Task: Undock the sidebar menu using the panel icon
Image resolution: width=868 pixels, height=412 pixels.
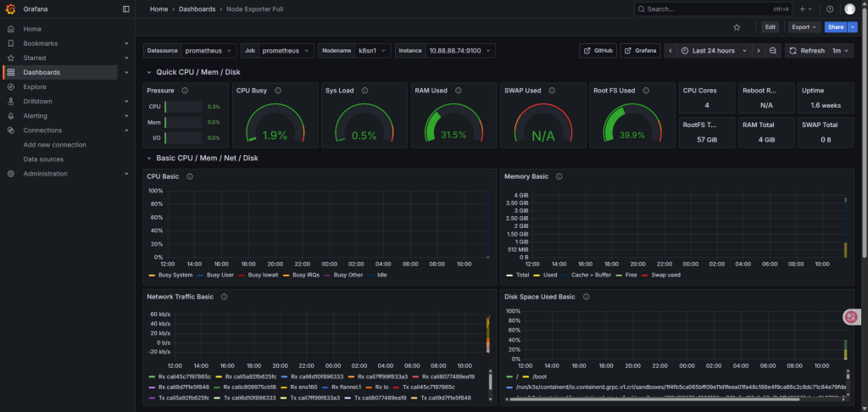Action: 126,8
